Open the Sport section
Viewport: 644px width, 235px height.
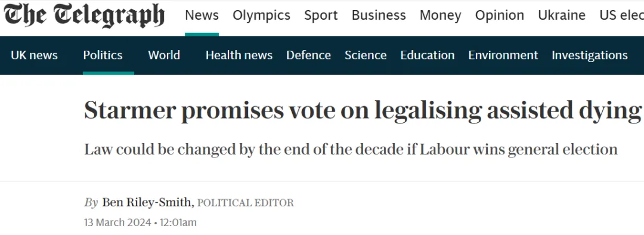click(321, 16)
